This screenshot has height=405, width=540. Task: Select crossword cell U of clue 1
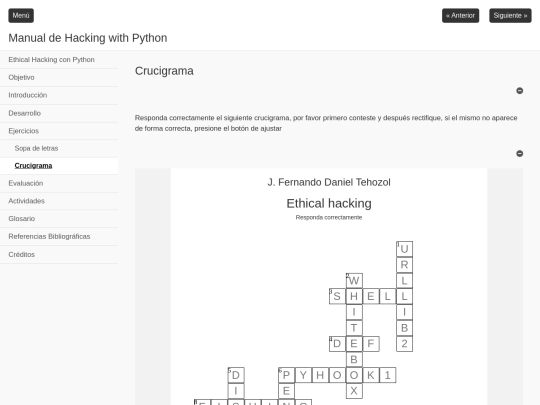(404, 249)
